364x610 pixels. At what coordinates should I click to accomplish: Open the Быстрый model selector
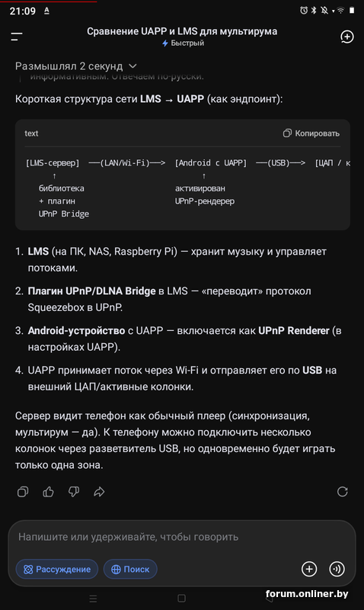tap(183, 43)
